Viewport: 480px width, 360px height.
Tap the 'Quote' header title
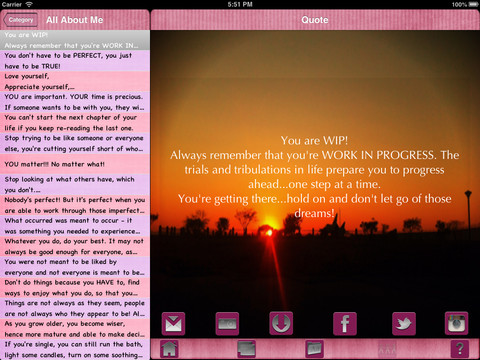tap(315, 20)
